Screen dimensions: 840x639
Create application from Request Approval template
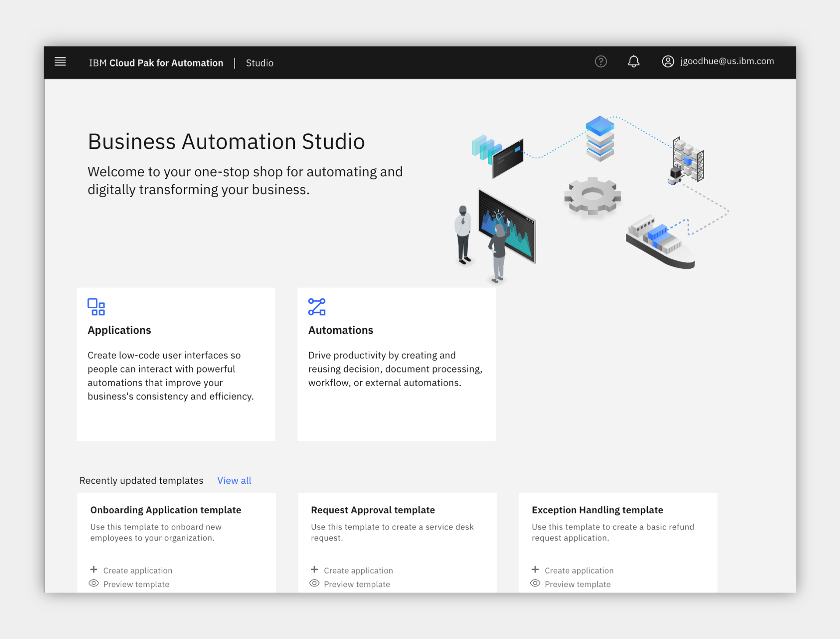tap(358, 570)
